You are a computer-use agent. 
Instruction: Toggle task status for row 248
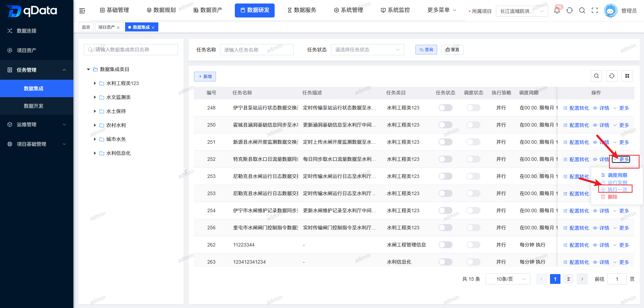446,108
